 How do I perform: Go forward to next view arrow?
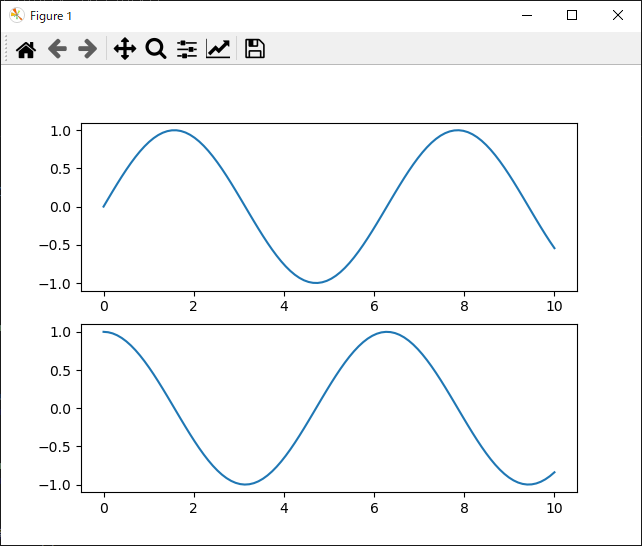coord(88,49)
